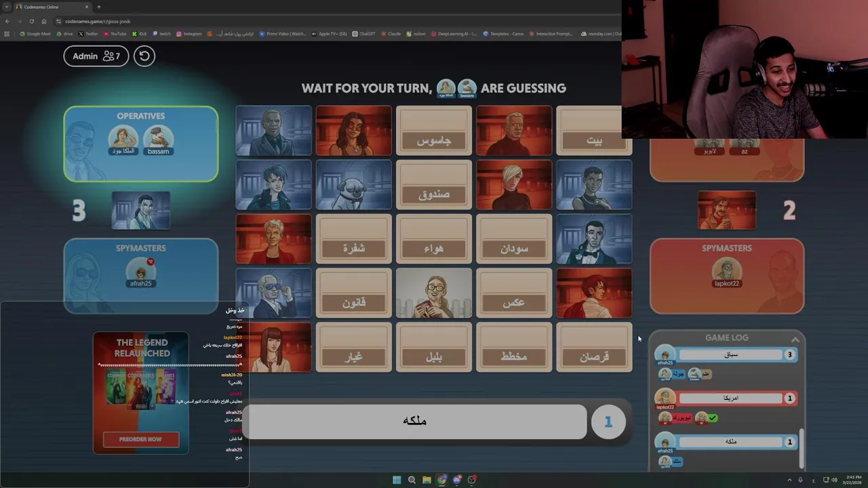Select the word card سودان
Screen dimensions: 868x488
(514, 239)
